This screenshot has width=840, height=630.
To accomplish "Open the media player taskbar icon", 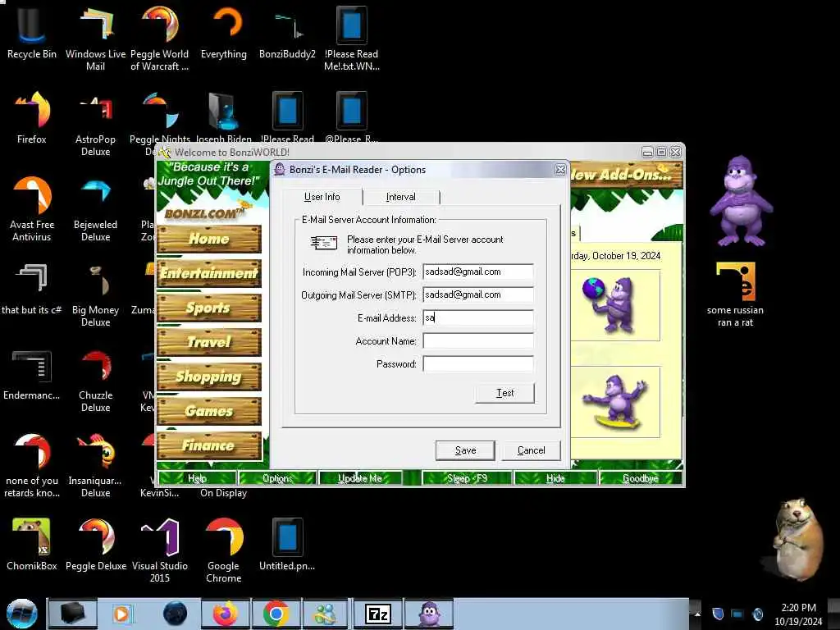I will pos(121,614).
